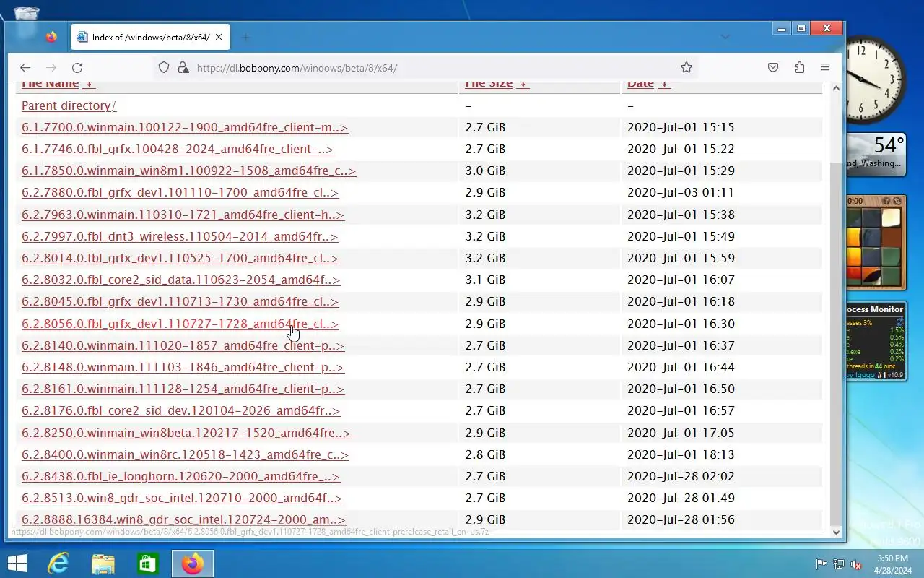Open the 6.1.7746.0.fbl_grfx.100428-2024 link
Image resolution: width=924 pixels, height=578 pixels.
point(178,149)
